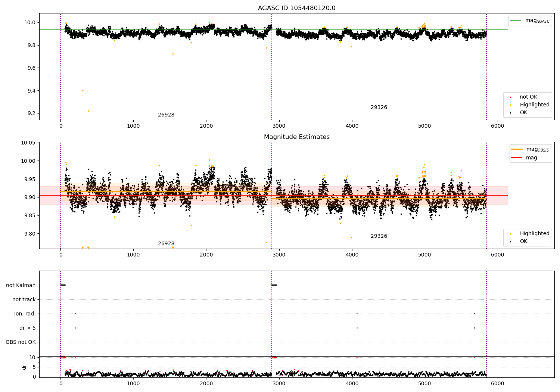Viewport: 560px width, 392px height.
Task: Click the 29326 obsid label in top plot
Action: click(379, 108)
